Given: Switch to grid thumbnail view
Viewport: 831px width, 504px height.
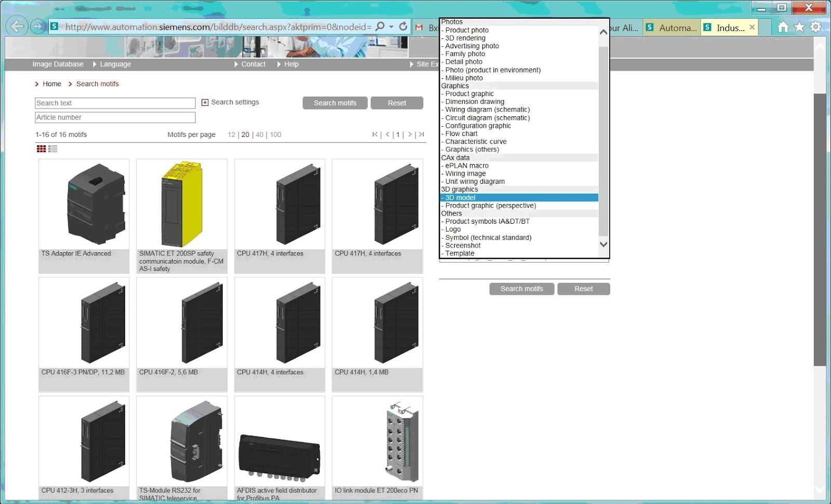Looking at the screenshot, I should coord(42,149).
